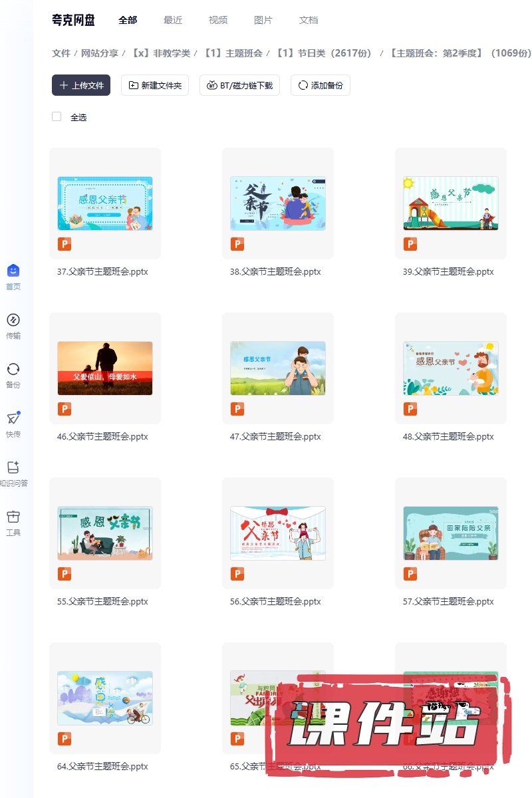Open the 知识问答 sidebar icon
The width and height of the screenshot is (532, 798).
tap(13, 467)
